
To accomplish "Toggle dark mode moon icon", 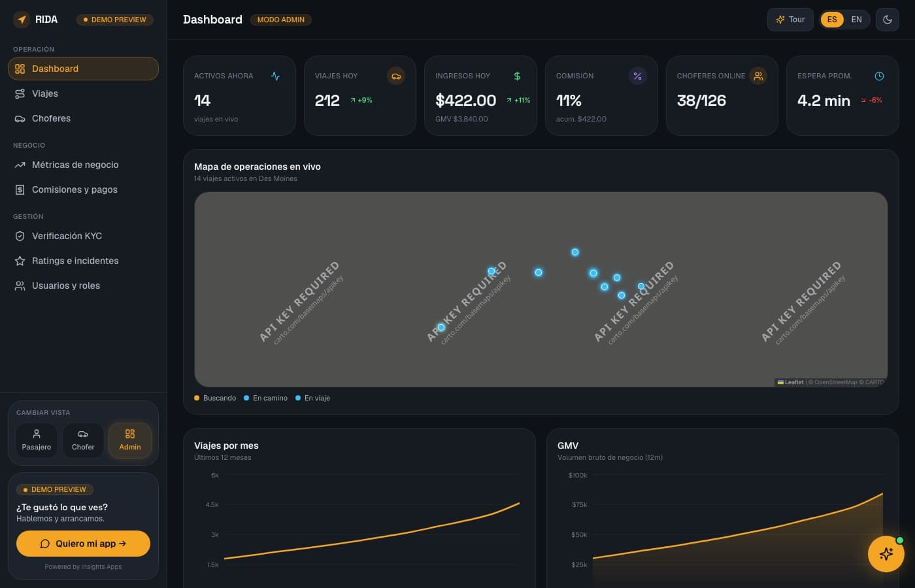I will (x=888, y=20).
